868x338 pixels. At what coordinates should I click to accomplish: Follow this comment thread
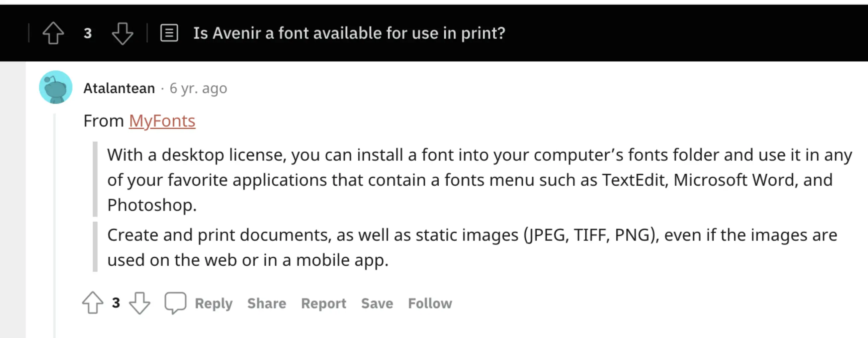click(x=430, y=303)
